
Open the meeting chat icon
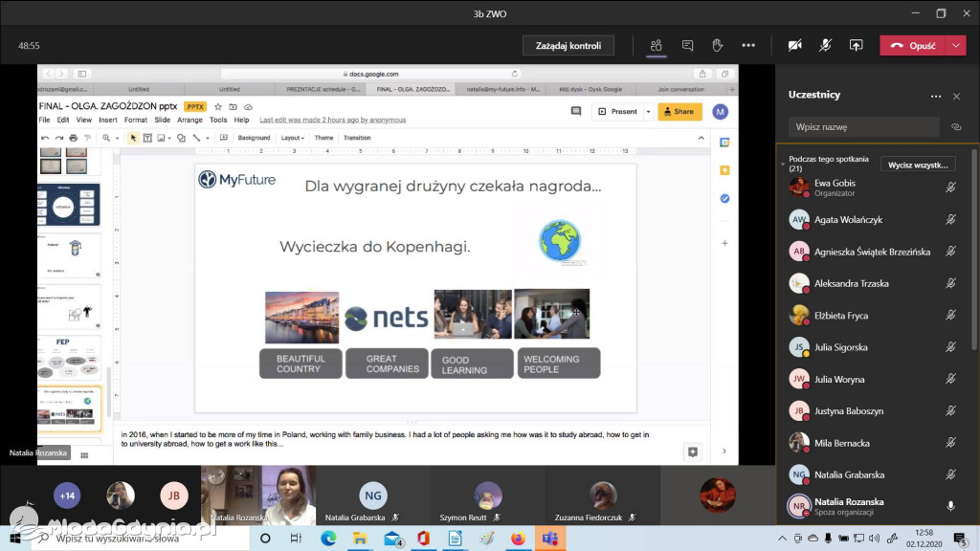pos(687,45)
